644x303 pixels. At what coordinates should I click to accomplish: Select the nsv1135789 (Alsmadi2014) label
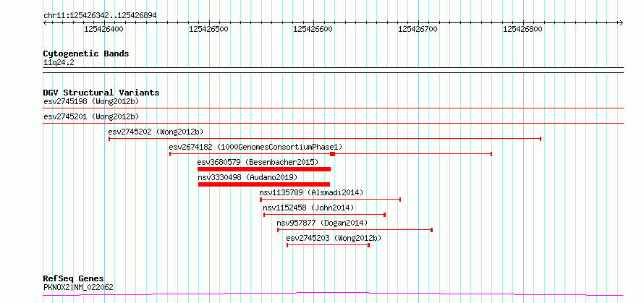311,192
